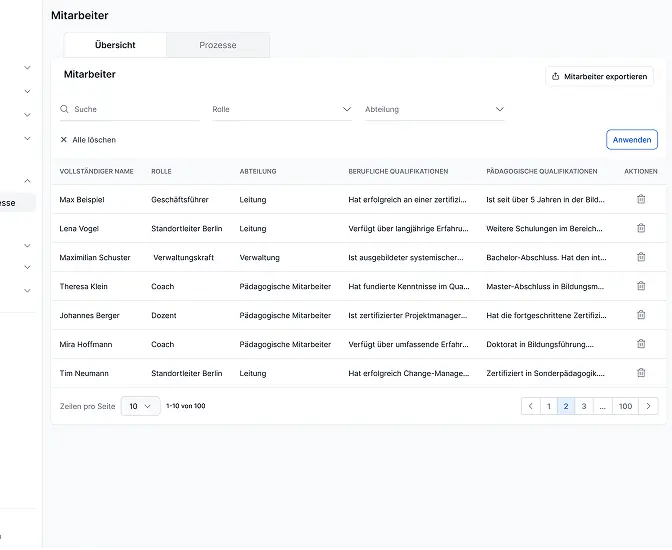Click Mitarbeiter exportieren button
Image resolution: width=672 pixels, height=550 pixels.
pyautogui.click(x=599, y=76)
